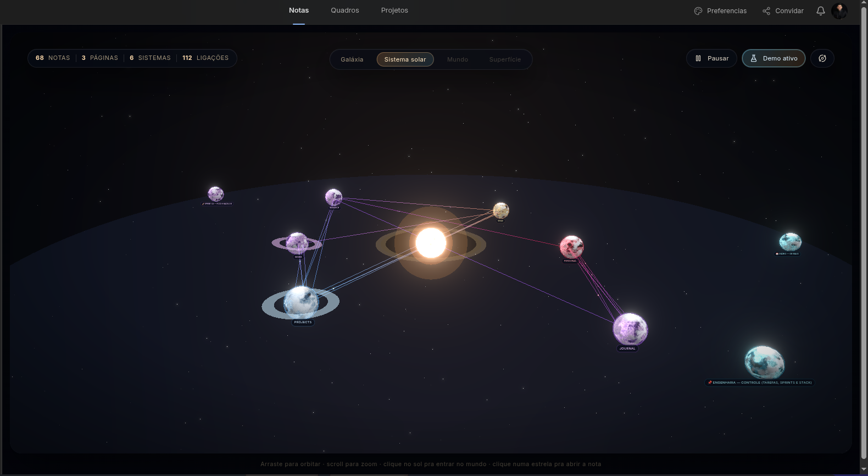Viewport: 868px width, 476px height.
Task: Click the glowing sun to enter world
Action: [431, 243]
